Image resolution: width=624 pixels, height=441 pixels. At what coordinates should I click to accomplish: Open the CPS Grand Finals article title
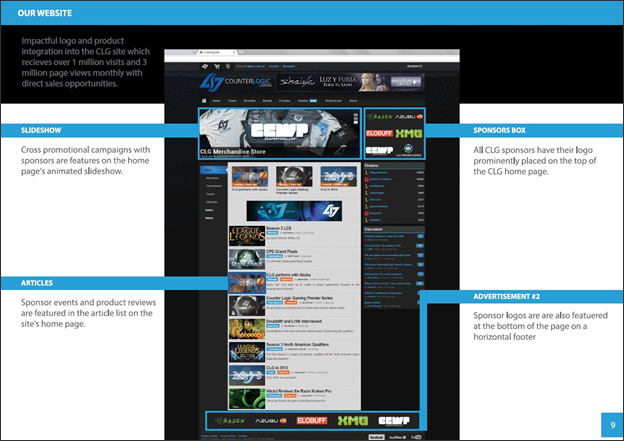pyautogui.click(x=282, y=252)
